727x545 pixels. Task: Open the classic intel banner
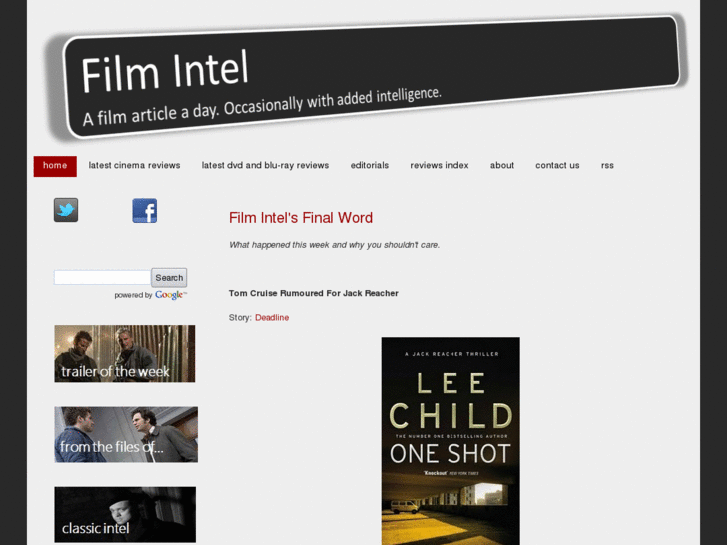pyautogui.click(x=125, y=514)
